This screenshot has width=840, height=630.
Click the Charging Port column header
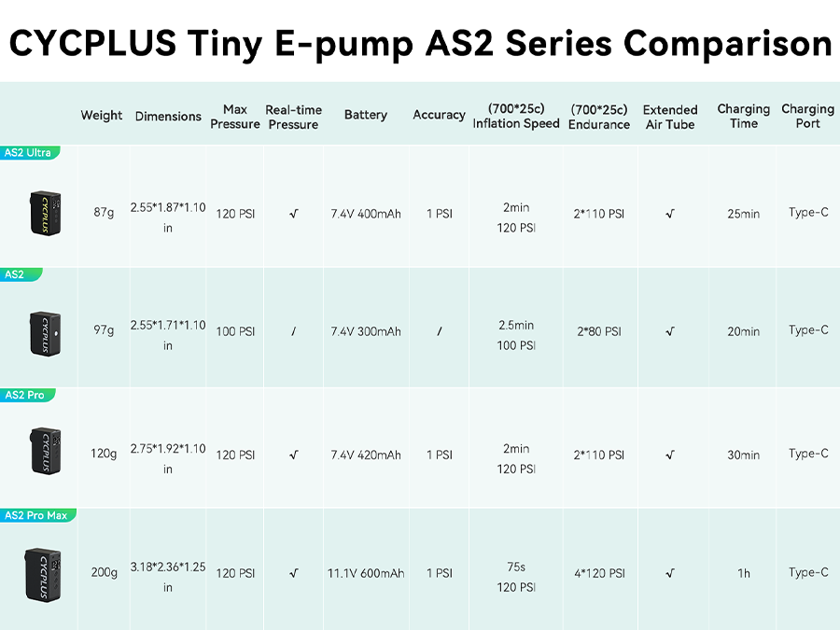pos(807,116)
